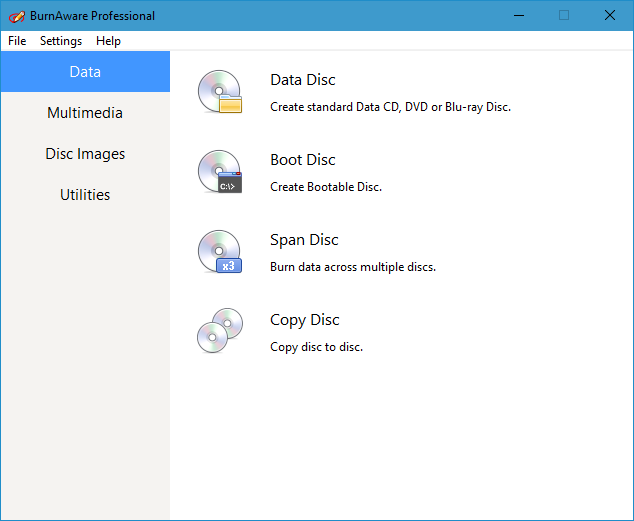Viewport: 634px width, 521px height.
Task: Select the Data category tab
Action: click(85, 72)
